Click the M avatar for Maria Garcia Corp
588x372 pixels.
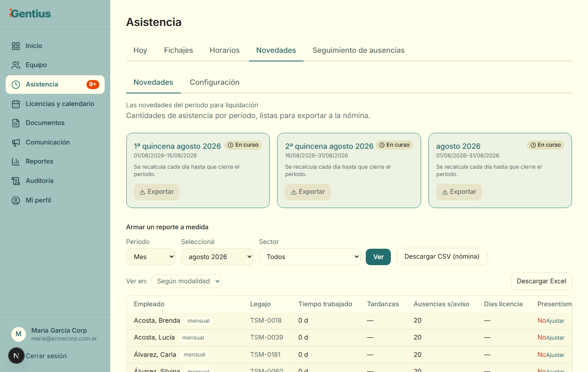pyautogui.click(x=18, y=334)
